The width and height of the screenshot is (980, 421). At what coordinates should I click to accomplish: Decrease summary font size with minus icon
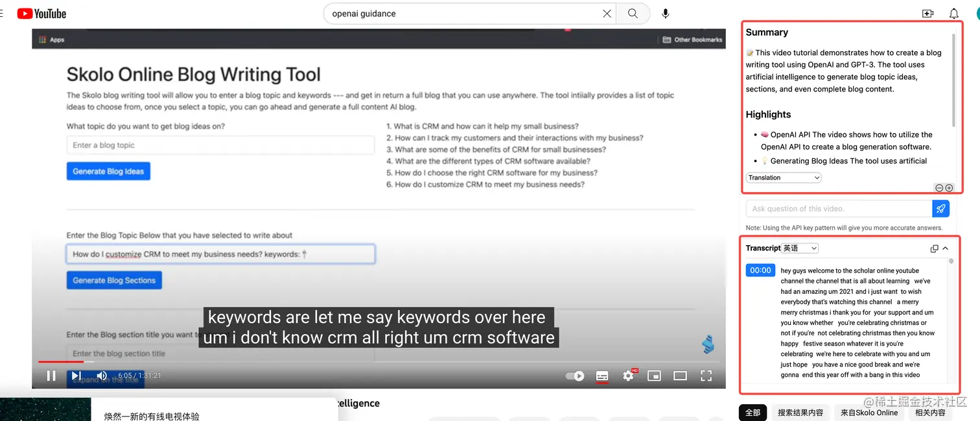(939, 188)
